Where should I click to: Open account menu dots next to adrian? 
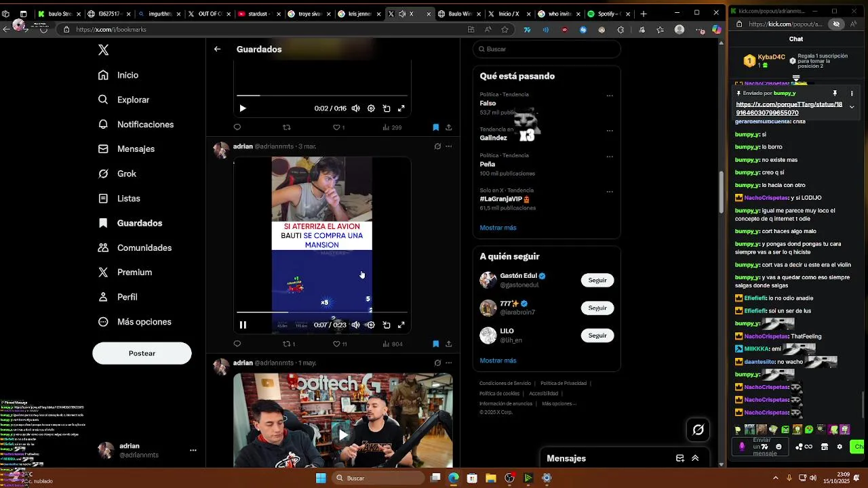(x=193, y=450)
